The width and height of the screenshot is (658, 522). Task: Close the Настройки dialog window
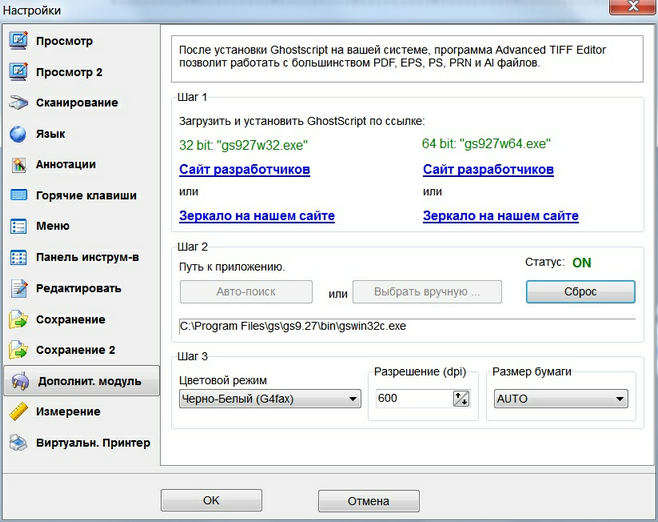pyautogui.click(x=633, y=6)
